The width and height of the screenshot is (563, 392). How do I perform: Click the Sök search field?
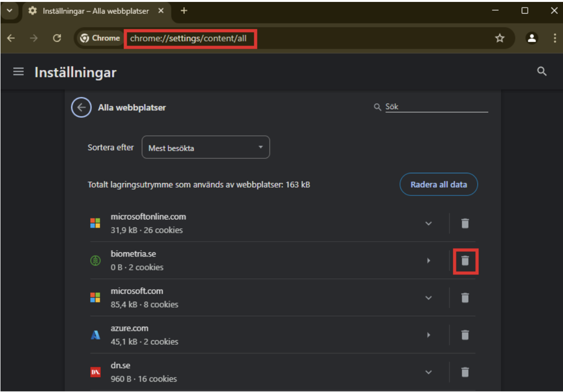(x=436, y=107)
